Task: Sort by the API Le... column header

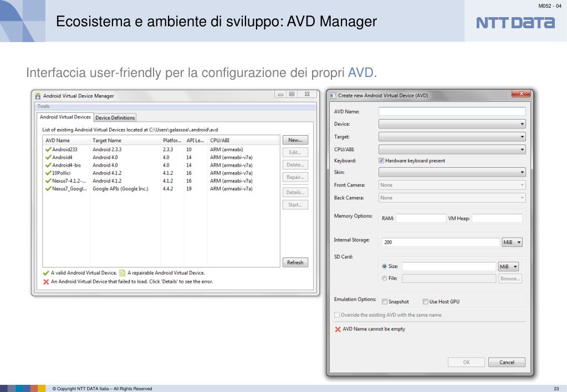Action: pos(195,141)
